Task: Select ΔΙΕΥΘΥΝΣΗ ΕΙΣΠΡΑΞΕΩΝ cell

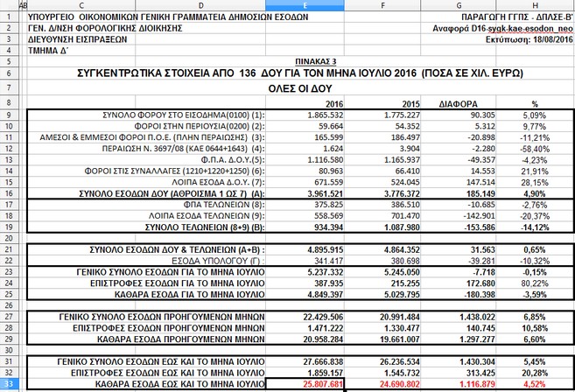Action: pyautogui.click(x=77, y=39)
